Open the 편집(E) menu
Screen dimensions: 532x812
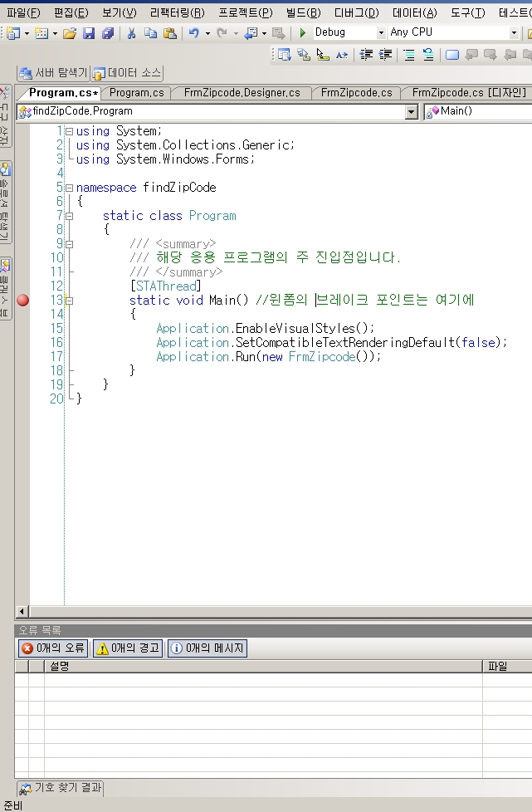coord(71,13)
